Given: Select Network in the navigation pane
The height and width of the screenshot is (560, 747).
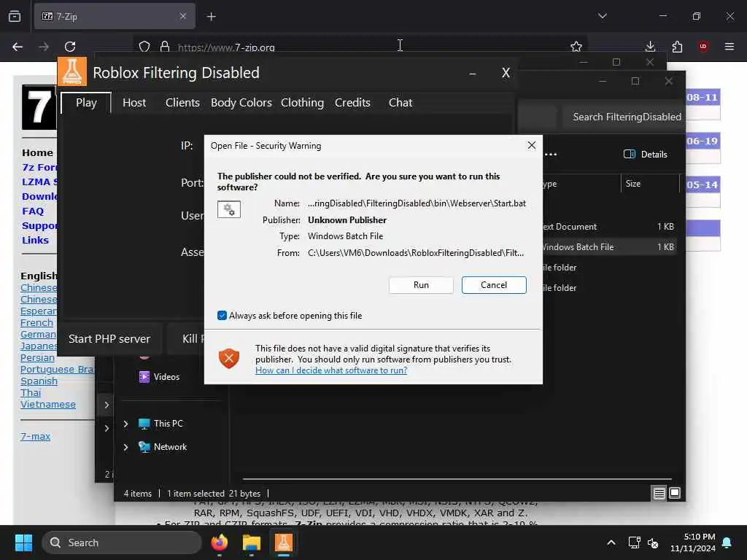Looking at the screenshot, I should click(163, 447).
